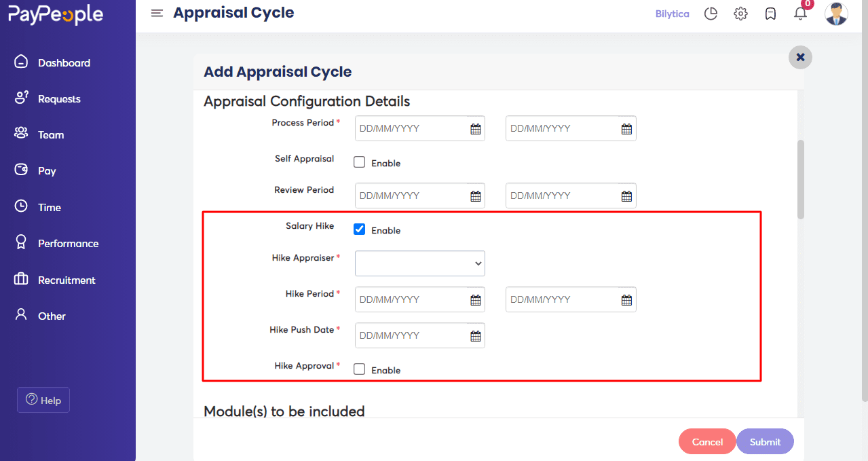Open calendar for Hike Period end date
868x461 pixels.
pyautogui.click(x=626, y=299)
